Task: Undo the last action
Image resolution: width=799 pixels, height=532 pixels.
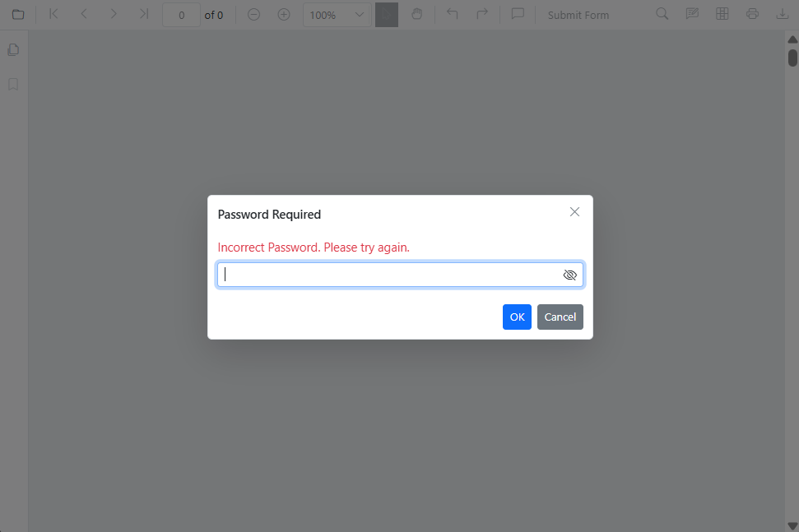Action: 451,14
